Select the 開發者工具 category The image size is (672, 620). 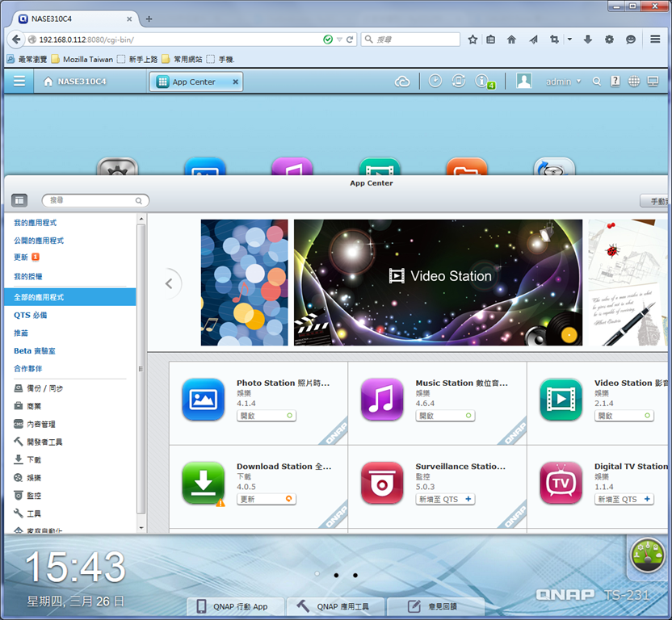(38, 442)
